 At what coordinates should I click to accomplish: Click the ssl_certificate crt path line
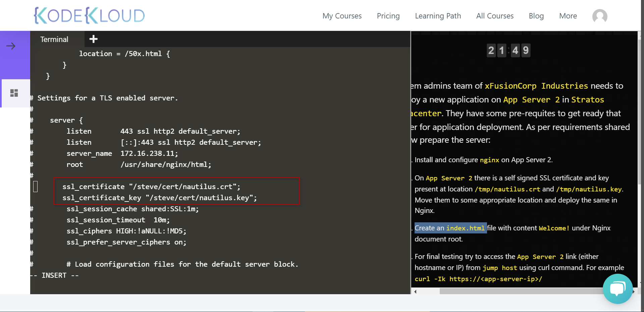click(x=151, y=186)
